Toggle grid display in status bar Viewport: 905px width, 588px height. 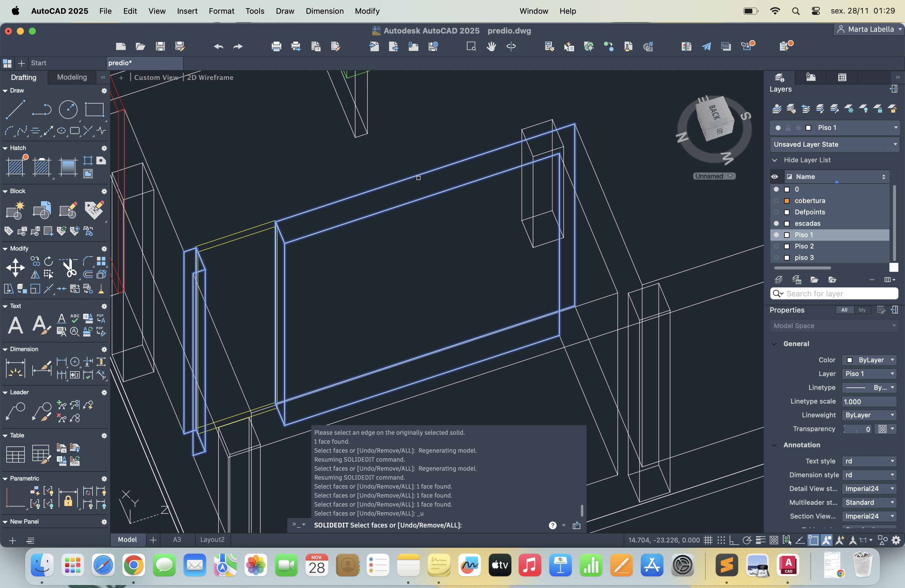pyautogui.click(x=708, y=540)
